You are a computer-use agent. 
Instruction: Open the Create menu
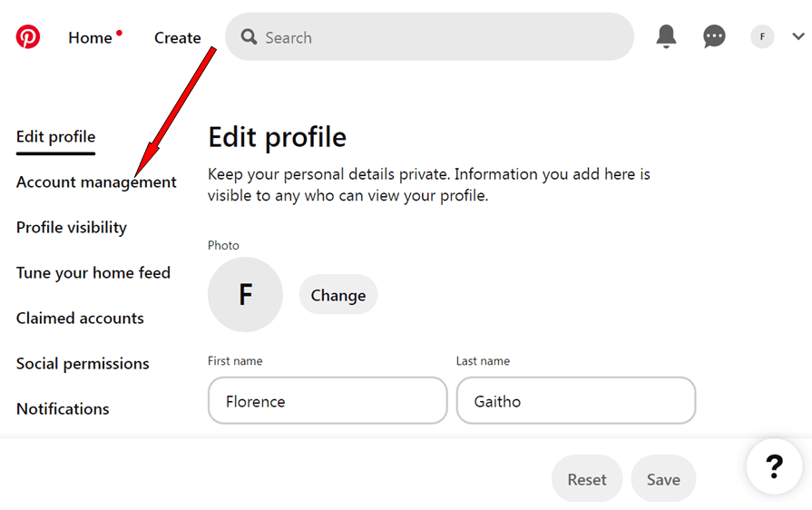[x=178, y=38]
